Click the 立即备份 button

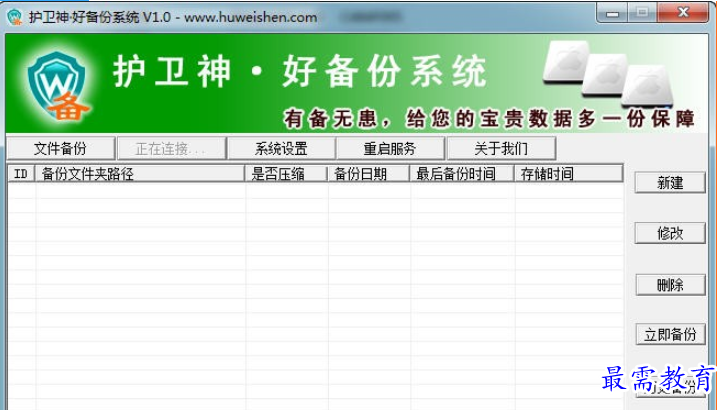(670, 334)
